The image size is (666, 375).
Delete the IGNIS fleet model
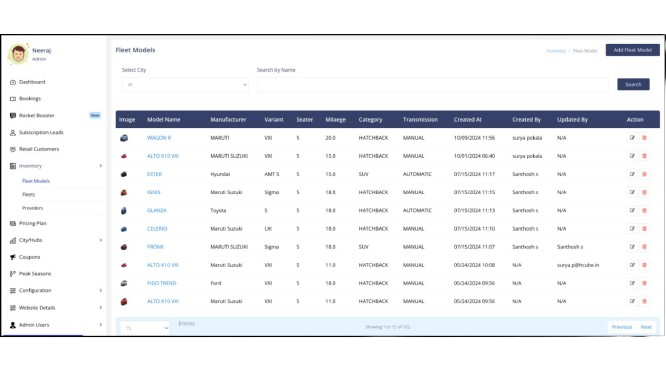point(644,192)
